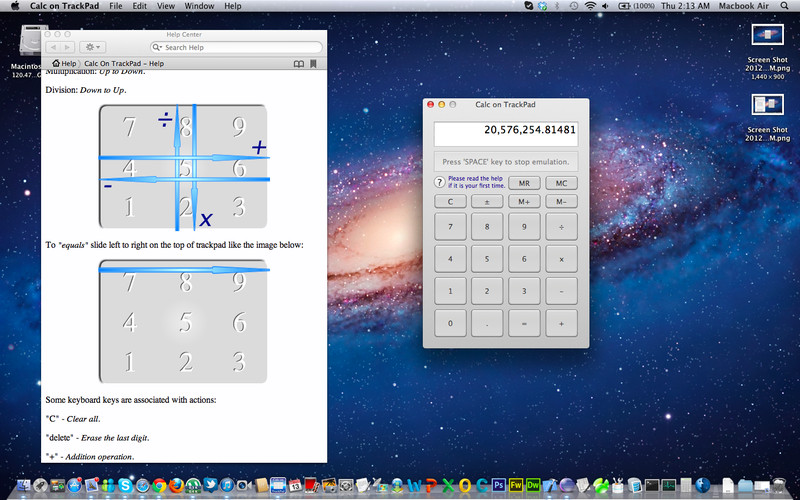Click the equals = key
The height and width of the screenshot is (500, 800).
524,323
